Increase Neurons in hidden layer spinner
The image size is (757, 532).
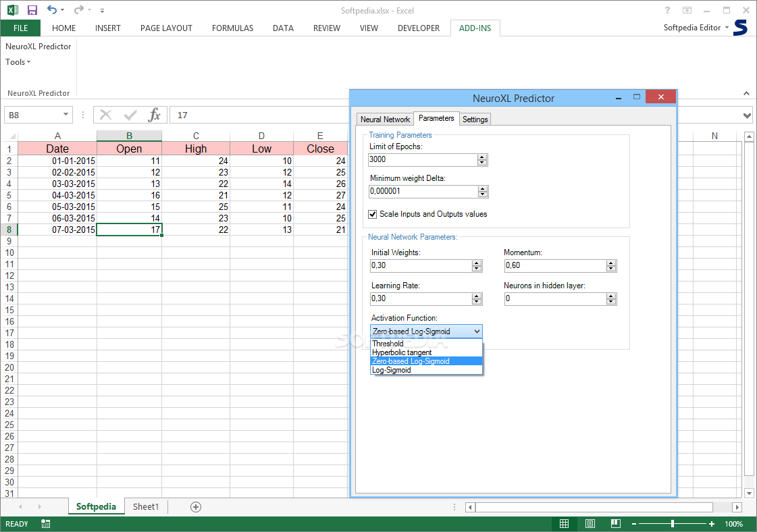point(610,296)
